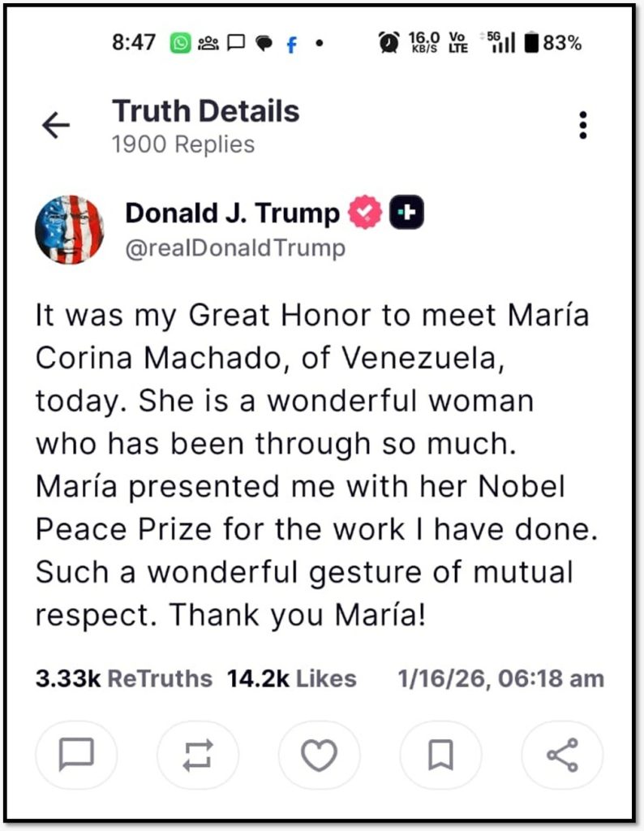This screenshot has height=831, width=644.
Task: Tap the alarm clock status icon
Action: click(389, 43)
